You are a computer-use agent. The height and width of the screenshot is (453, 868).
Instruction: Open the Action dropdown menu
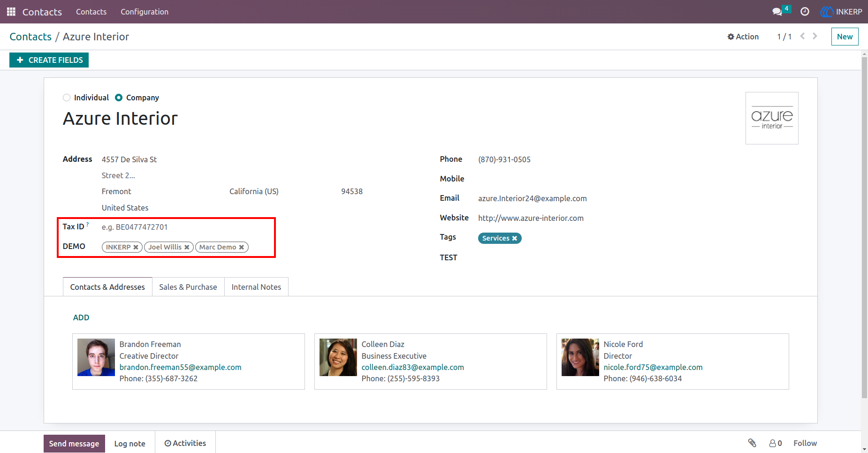pyautogui.click(x=743, y=37)
